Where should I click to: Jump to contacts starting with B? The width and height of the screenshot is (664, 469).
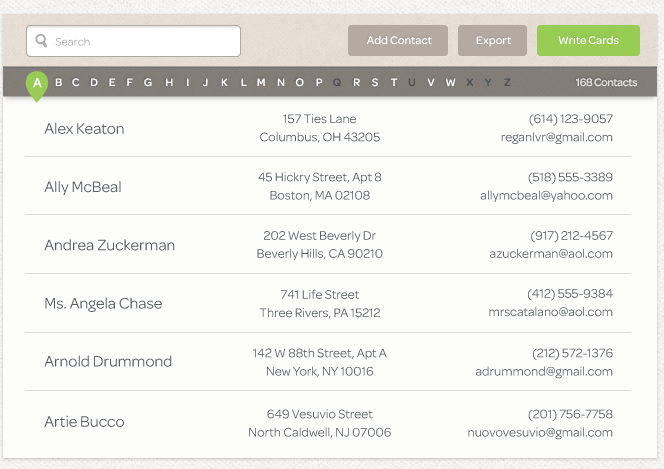pyautogui.click(x=59, y=83)
